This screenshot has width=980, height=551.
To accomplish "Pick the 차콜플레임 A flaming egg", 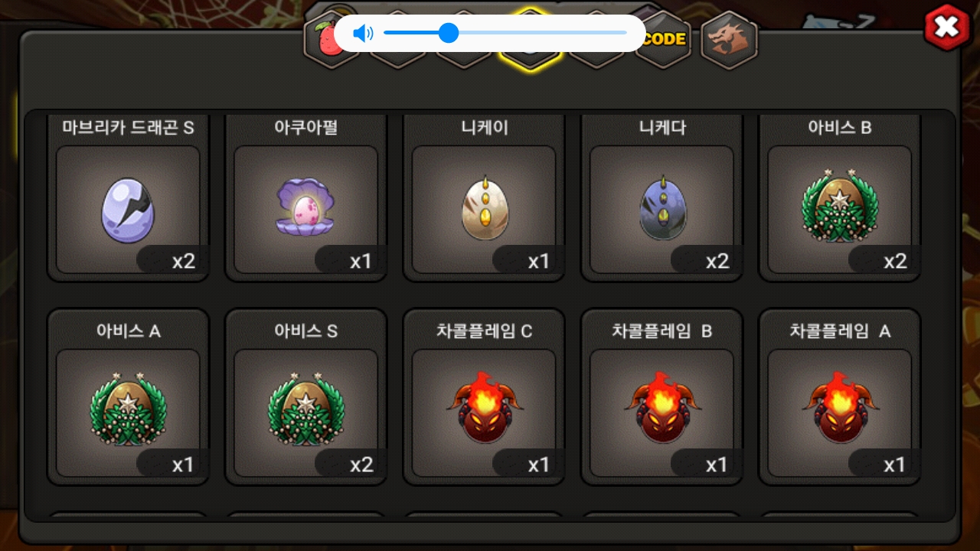I will click(x=840, y=408).
